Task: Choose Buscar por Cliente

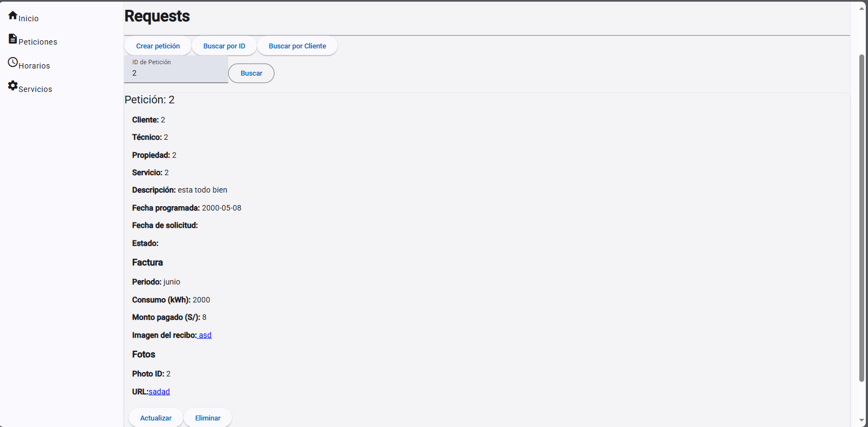Action: tap(297, 46)
